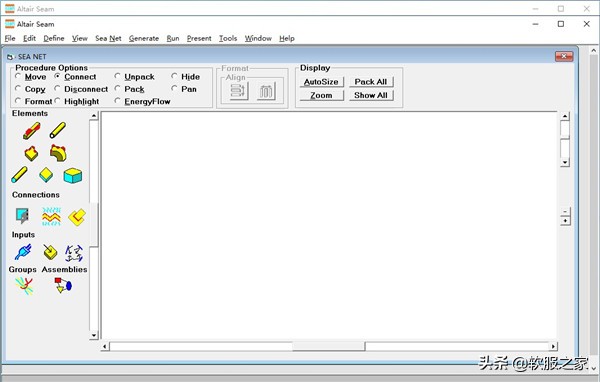Viewport: 600px width, 382px height.
Task: Click the Show All button
Action: (371, 95)
